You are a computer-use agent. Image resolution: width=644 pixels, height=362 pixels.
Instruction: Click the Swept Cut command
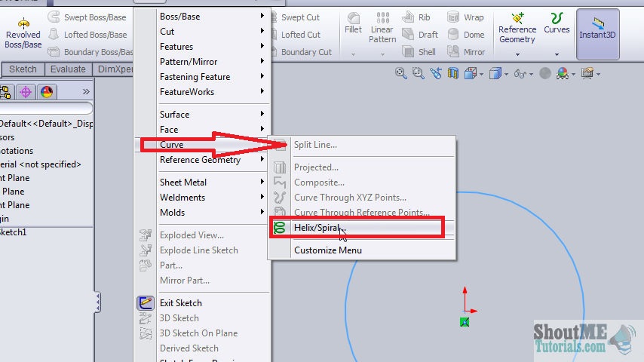tap(300, 17)
